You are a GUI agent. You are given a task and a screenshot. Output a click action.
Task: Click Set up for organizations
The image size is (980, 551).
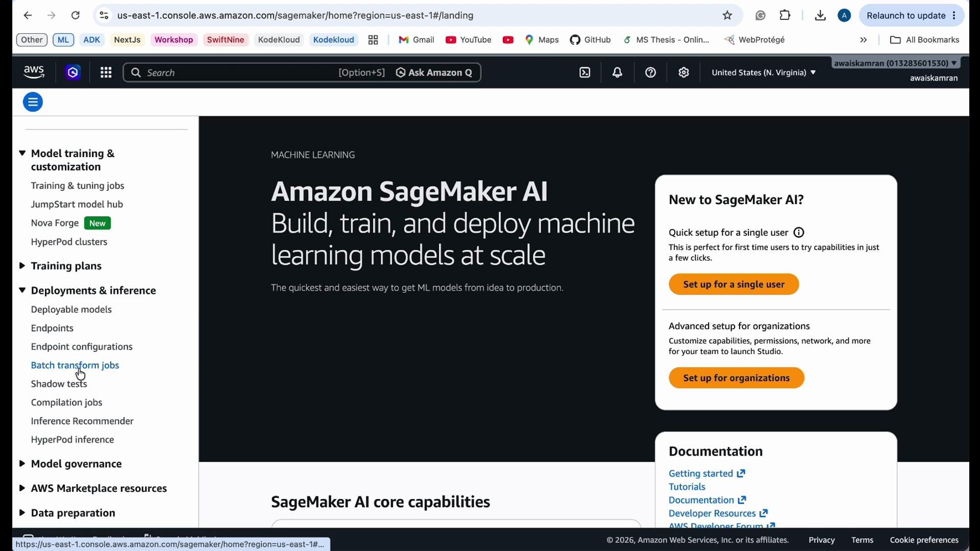pyautogui.click(x=737, y=379)
